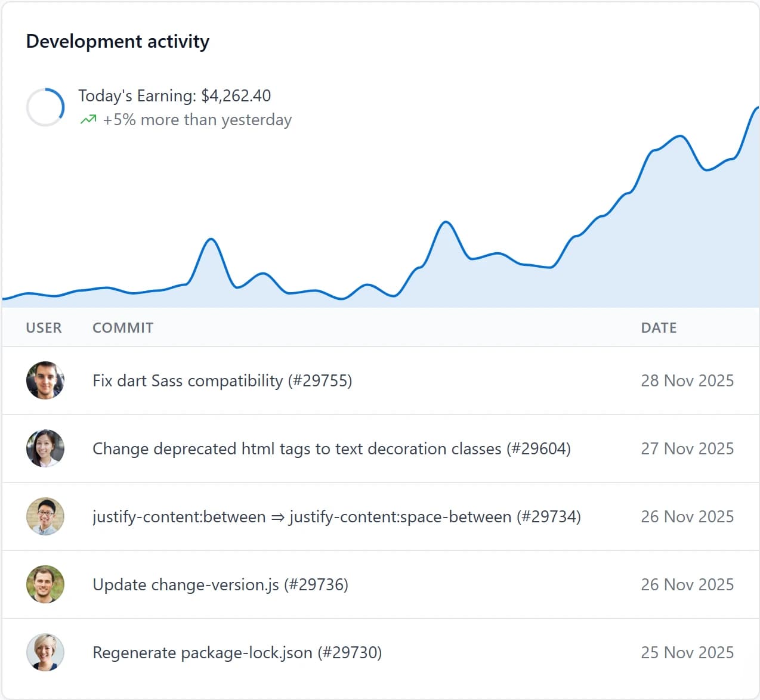
Task: Click the avatar beside Fix dart Sass compatibility
Action: tap(45, 380)
